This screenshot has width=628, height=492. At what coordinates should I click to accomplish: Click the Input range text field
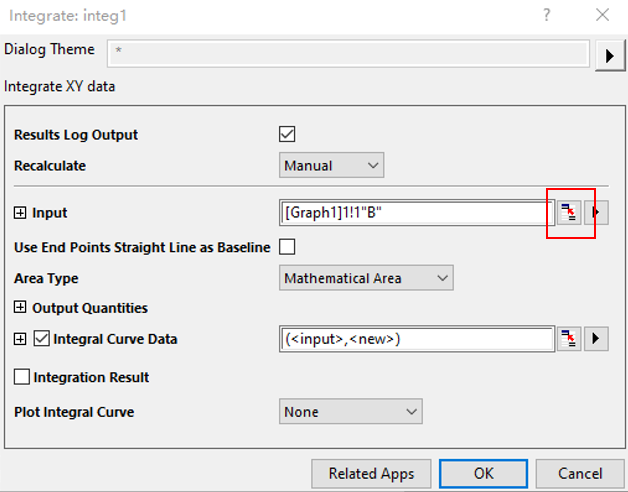(414, 212)
